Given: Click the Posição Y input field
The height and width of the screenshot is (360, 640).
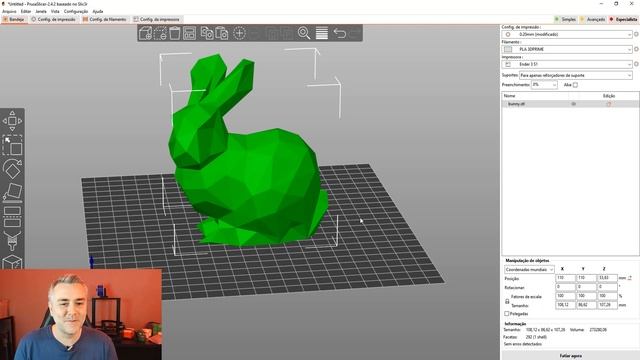Looking at the screenshot, I should (586, 278).
